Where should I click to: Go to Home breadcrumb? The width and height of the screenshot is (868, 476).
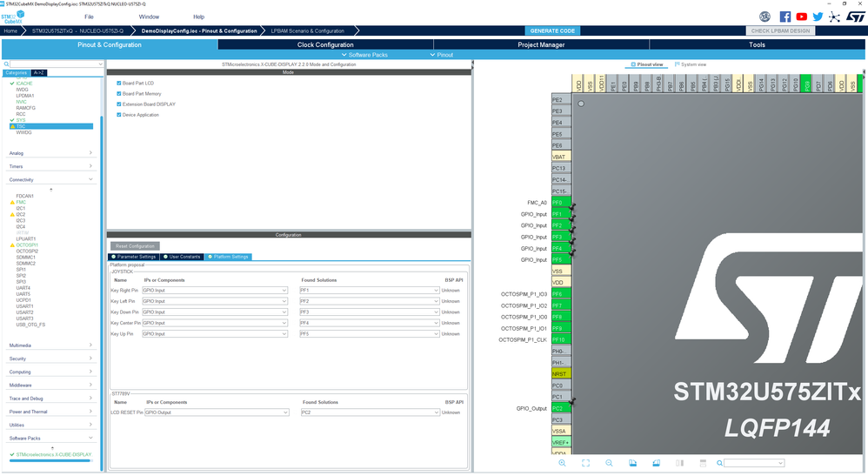[10, 31]
